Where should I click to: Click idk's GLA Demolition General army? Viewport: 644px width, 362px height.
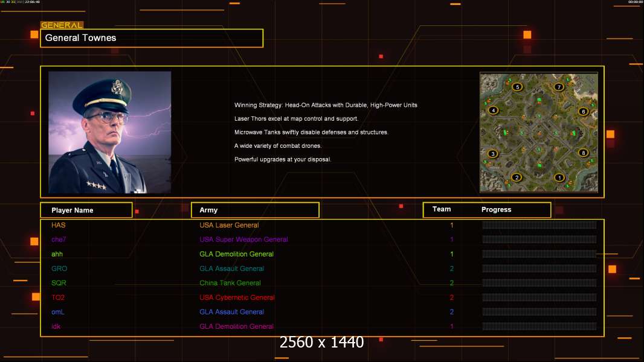pyautogui.click(x=237, y=326)
